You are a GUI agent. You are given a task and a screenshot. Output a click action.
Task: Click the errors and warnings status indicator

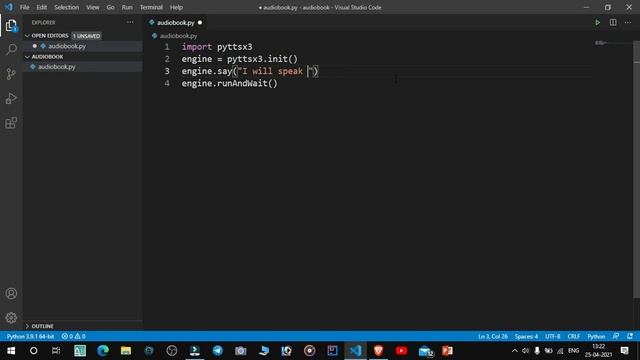pyautogui.click(x=73, y=336)
